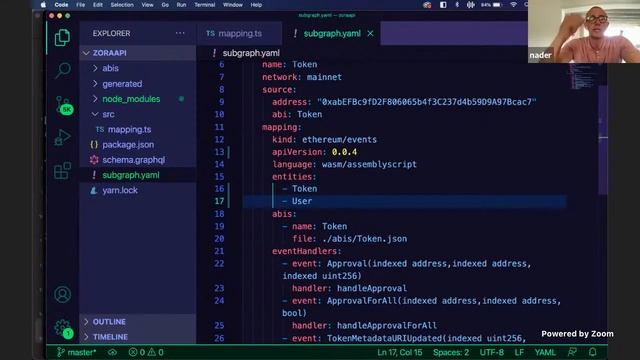Open the Help menu
The image size is (640, 360).
click(256, 5)
